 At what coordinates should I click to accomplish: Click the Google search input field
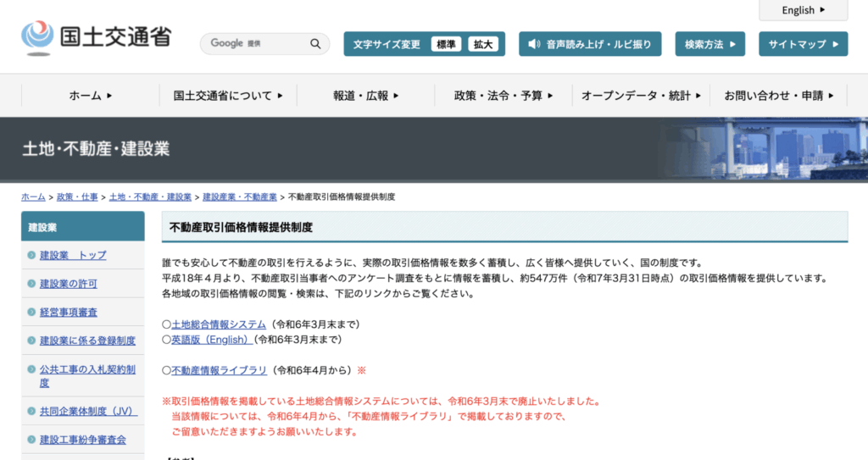254,43
